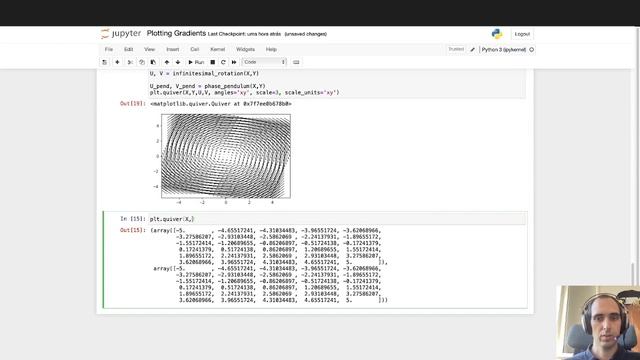Click the Python logo icon
Viewport: 640px width, 360px height.
497,34
